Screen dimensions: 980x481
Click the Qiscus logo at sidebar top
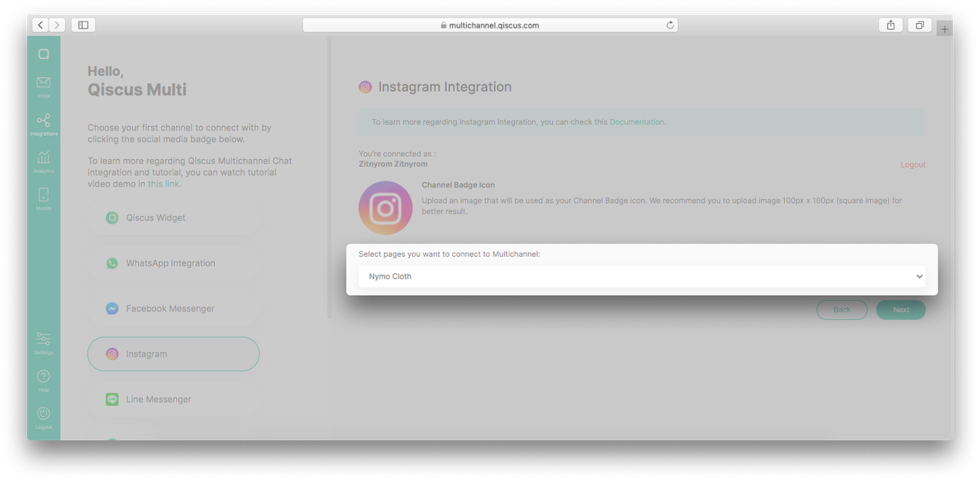point(43,52)
